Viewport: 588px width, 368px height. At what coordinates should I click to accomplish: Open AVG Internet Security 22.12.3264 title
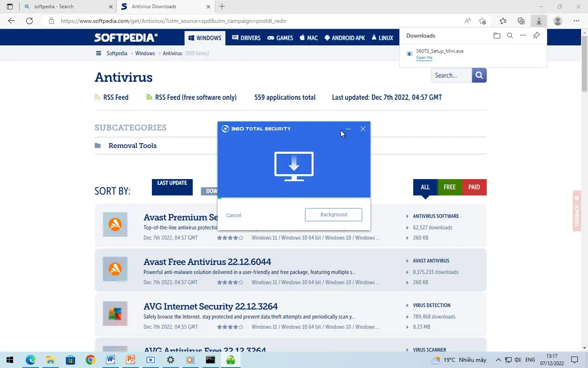click(210, 306)
